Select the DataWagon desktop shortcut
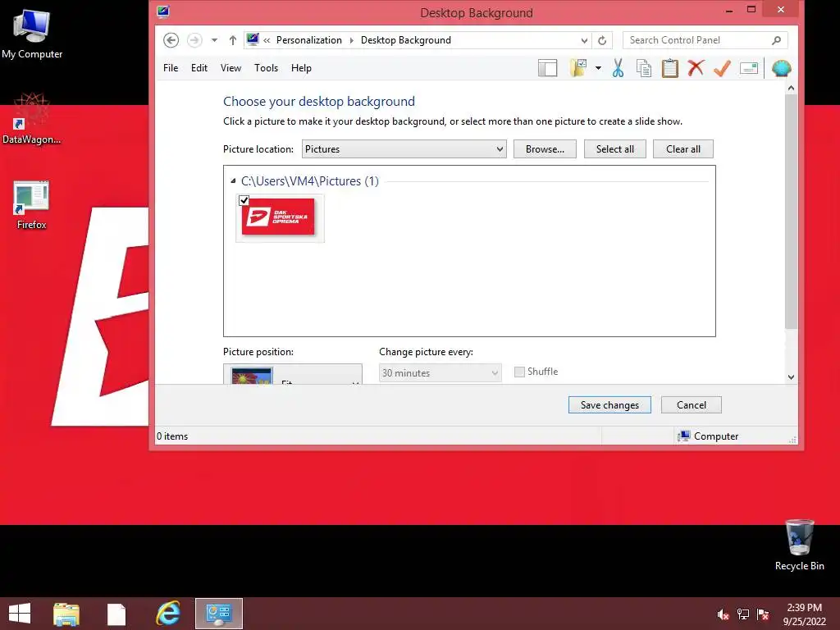Screen dimensions: 840x630 coord(32,120)
